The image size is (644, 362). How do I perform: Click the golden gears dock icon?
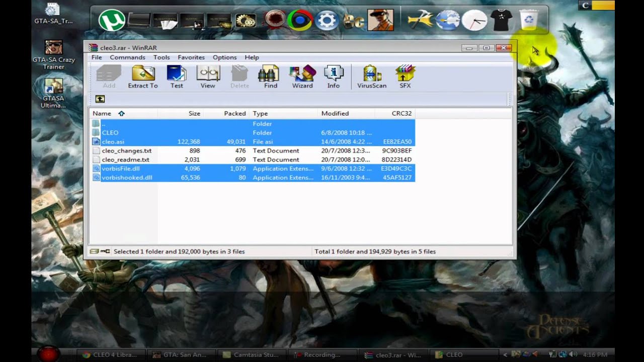point(246,21)
